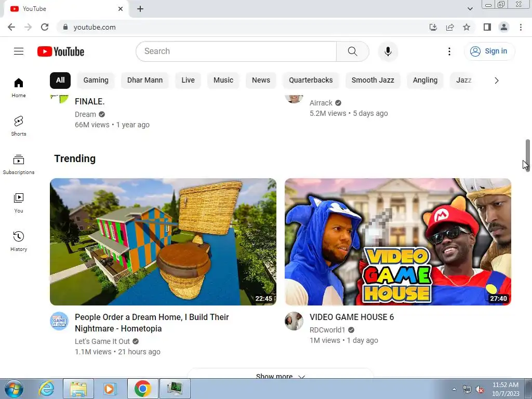Click the YouTube logo

pyautogui.click(x=61, y=51)
